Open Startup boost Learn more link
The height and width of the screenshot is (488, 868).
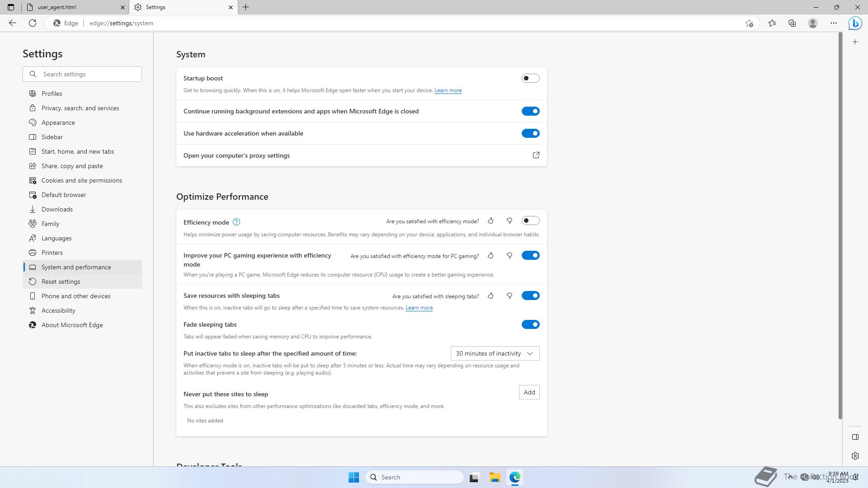coord(448,90)
